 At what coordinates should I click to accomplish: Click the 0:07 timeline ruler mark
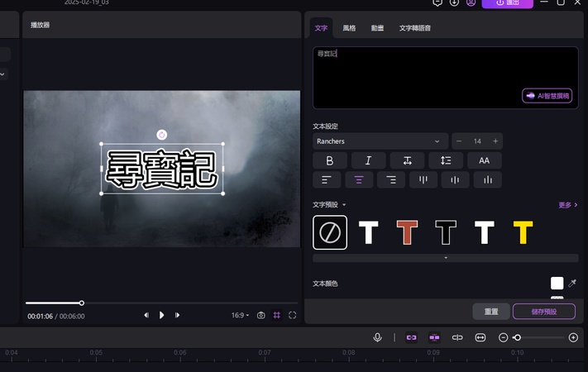click(x=265, y=352)
